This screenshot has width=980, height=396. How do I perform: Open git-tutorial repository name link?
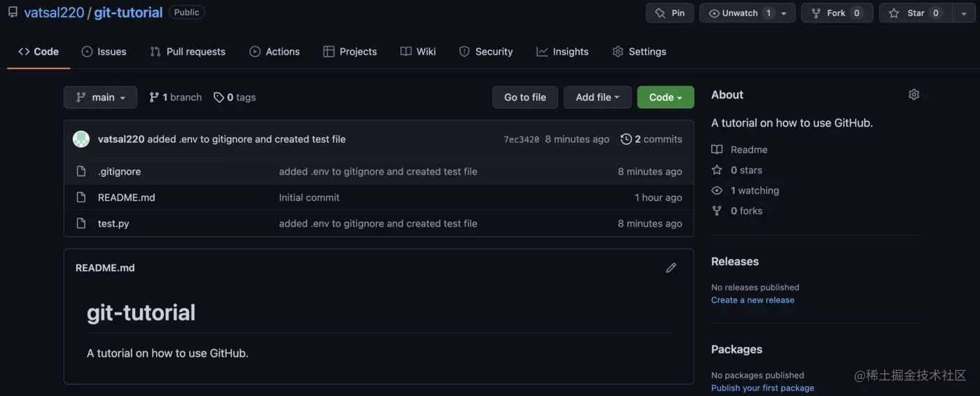point(128,13)
